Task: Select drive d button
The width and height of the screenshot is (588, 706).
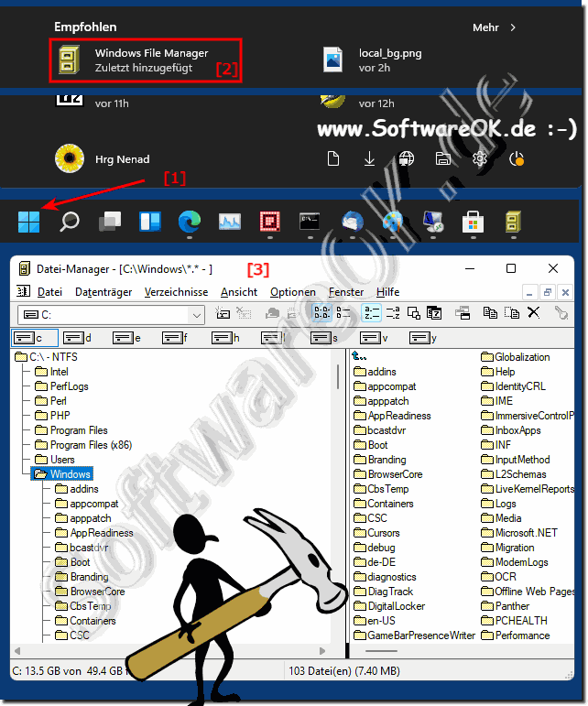Action: click(x=77, y=338)
